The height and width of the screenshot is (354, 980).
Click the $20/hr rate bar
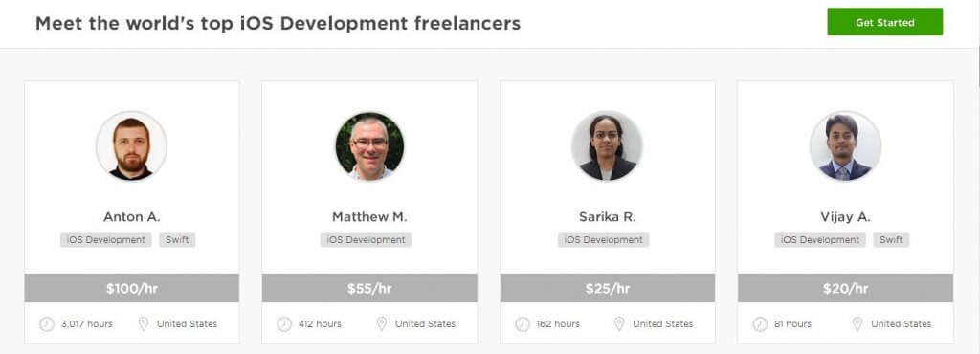tap(846, 288)
